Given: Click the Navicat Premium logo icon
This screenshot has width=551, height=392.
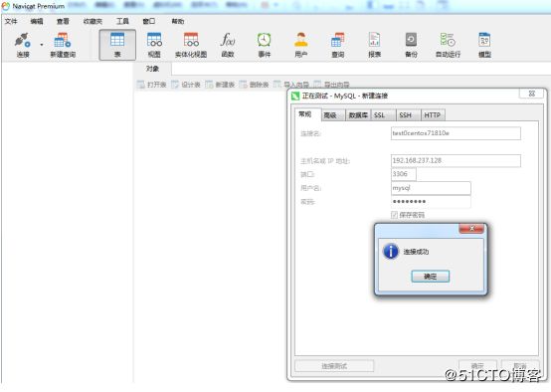Looking at the screenshot, I should [x=6, y=6].
